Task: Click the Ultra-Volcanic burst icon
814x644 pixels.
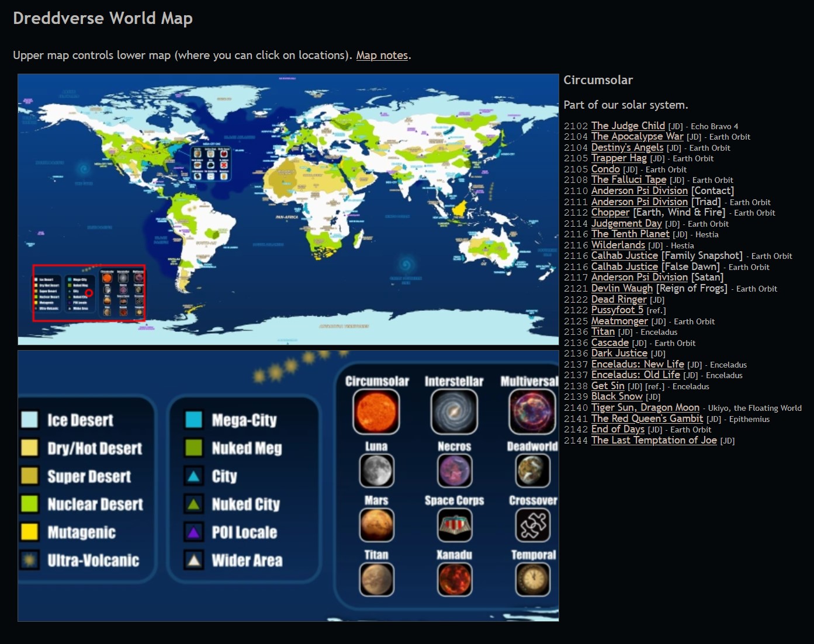Action: coord(29,560)
